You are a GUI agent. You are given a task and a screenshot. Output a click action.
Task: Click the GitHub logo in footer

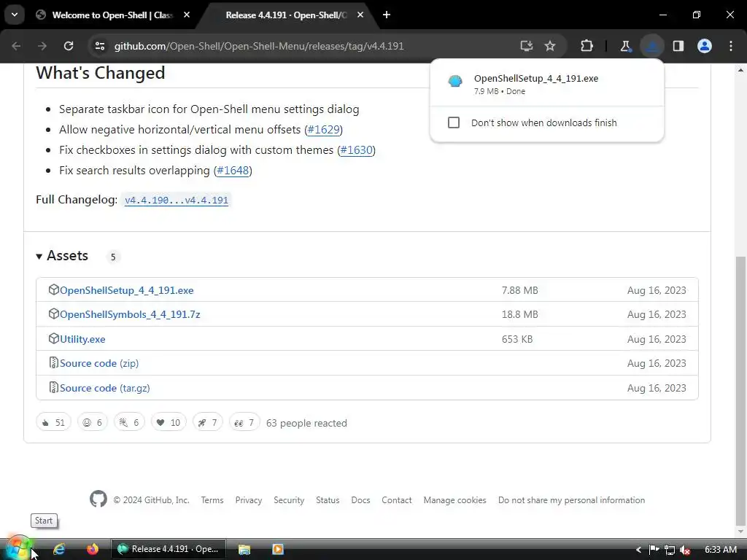(98, 499)
